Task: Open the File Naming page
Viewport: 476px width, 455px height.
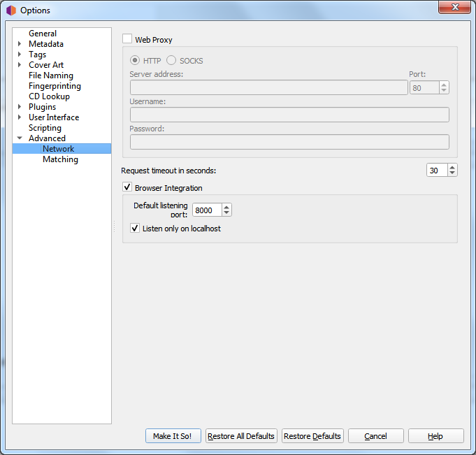Action: (50, 75)
